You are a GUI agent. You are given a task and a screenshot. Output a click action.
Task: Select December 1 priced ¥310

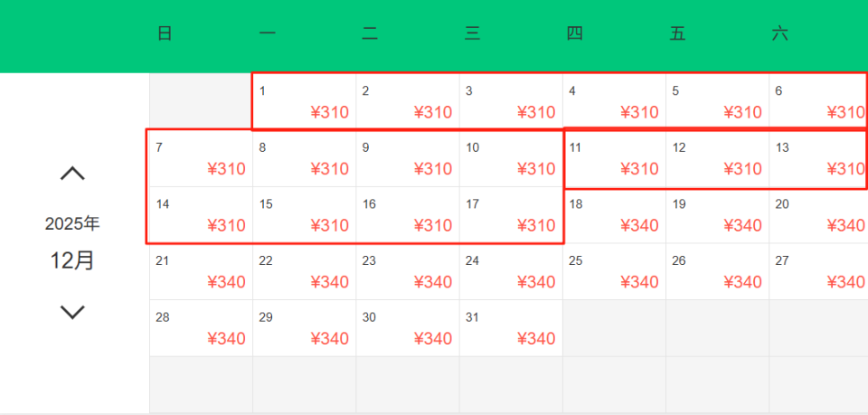tap(304, 101)
